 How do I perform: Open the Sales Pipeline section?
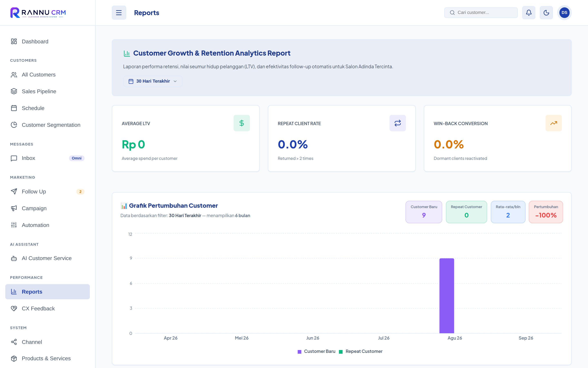click(47, 91)
